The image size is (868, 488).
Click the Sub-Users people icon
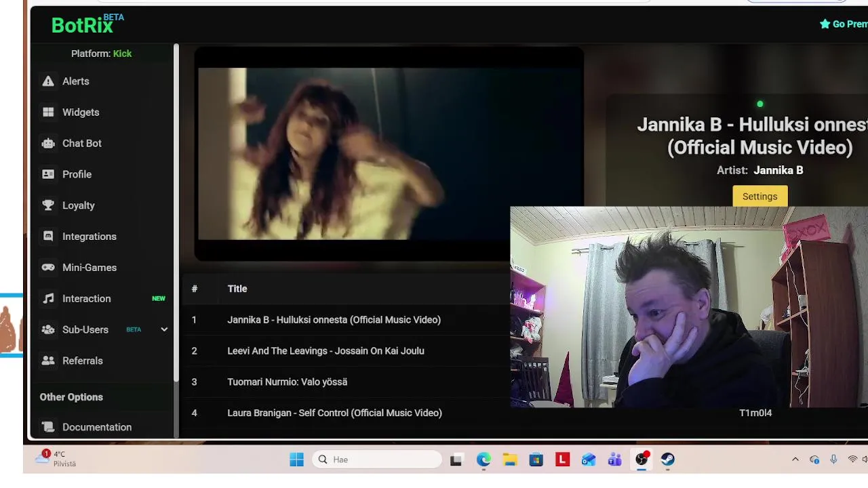[x=48, y=329]
